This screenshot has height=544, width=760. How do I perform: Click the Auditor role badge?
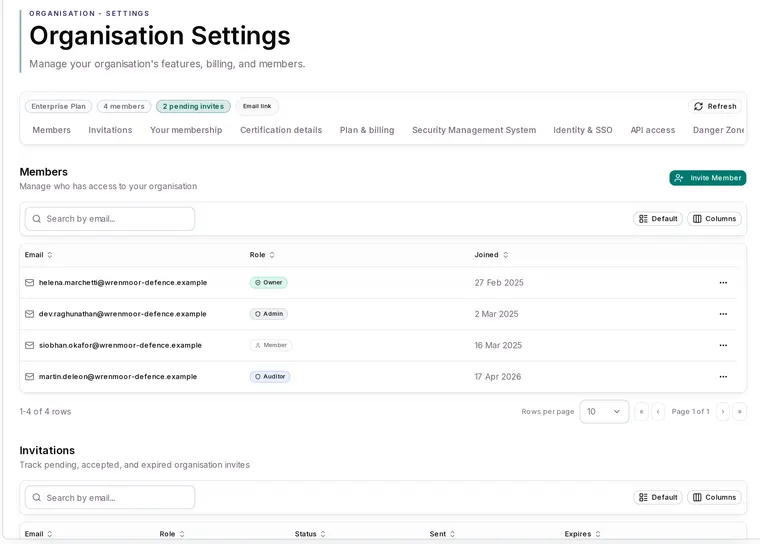pos(270,377)
